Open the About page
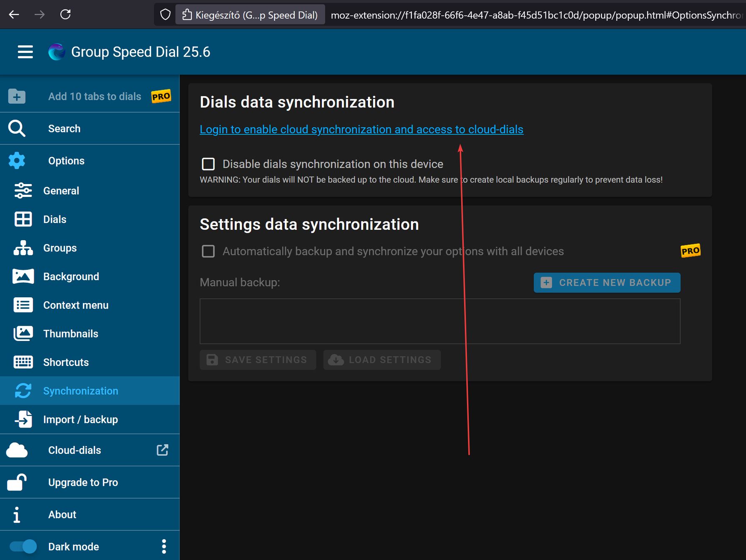The image size is (746, 560). pyautogui.click(x=90, y=515)
